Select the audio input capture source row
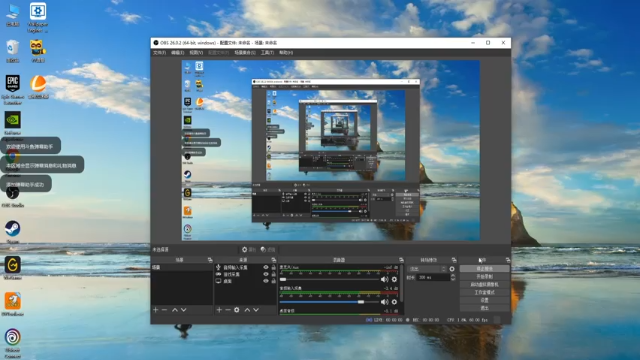The width and height of the screenshot is (640, 360). click(x=246, y=267)
